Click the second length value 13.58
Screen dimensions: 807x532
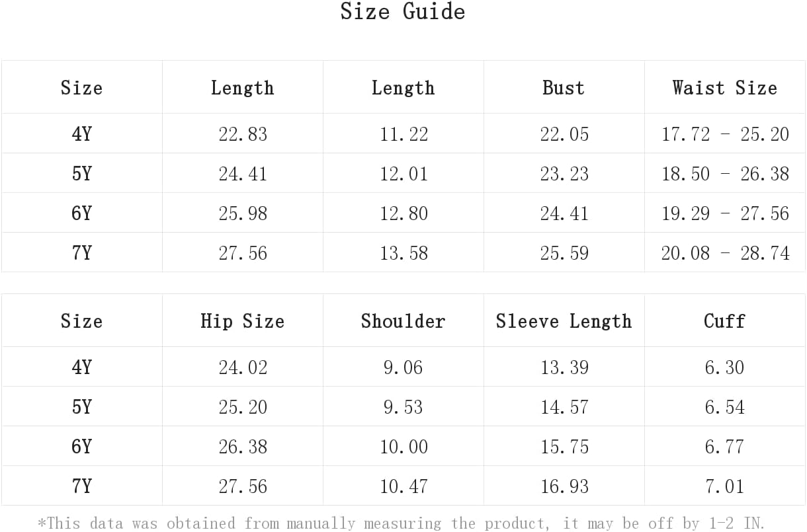[403, 253]
